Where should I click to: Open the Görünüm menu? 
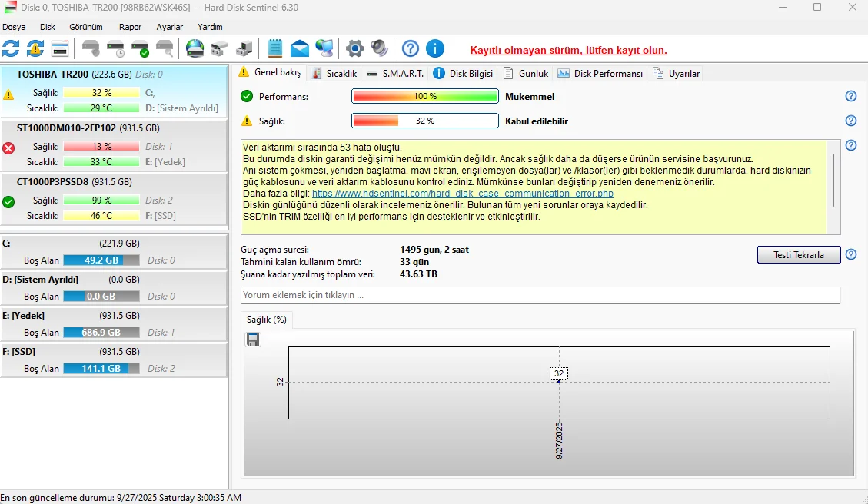point(86,27)
